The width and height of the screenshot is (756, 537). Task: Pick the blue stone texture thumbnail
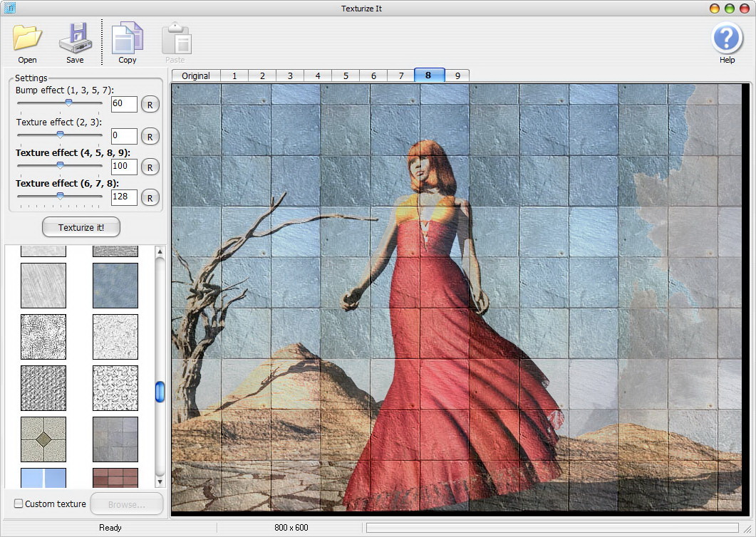click(115, 286)
